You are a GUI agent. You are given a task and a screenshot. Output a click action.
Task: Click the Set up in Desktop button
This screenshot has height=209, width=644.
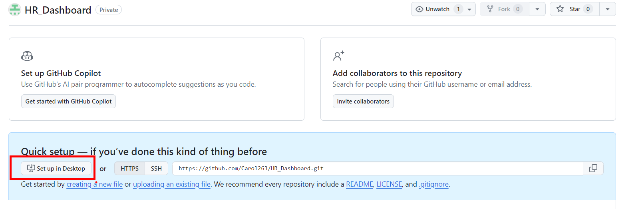tap(56, 168)
